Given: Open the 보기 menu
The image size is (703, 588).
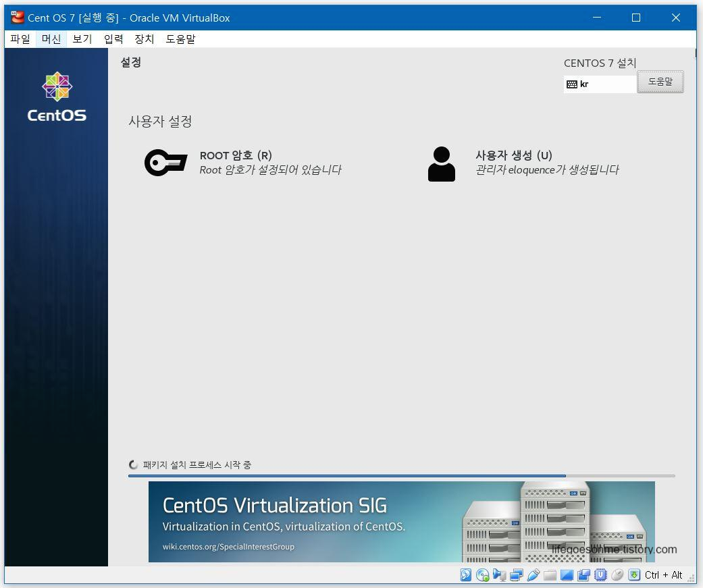Looking at the screenshot, I should coord(82,39).
